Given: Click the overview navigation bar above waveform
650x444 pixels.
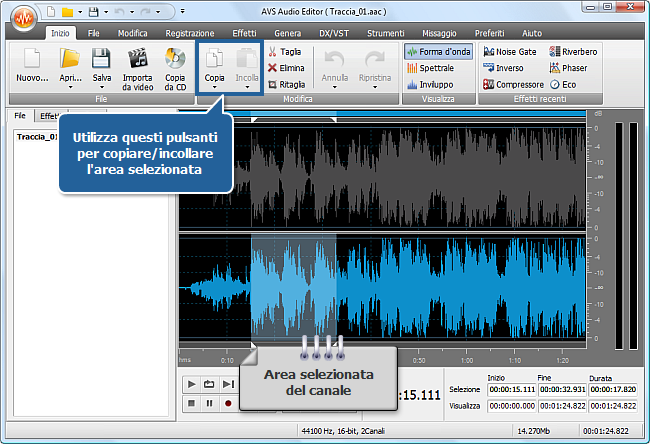Looking at the screenshot, I should click(x=382, y=113).
